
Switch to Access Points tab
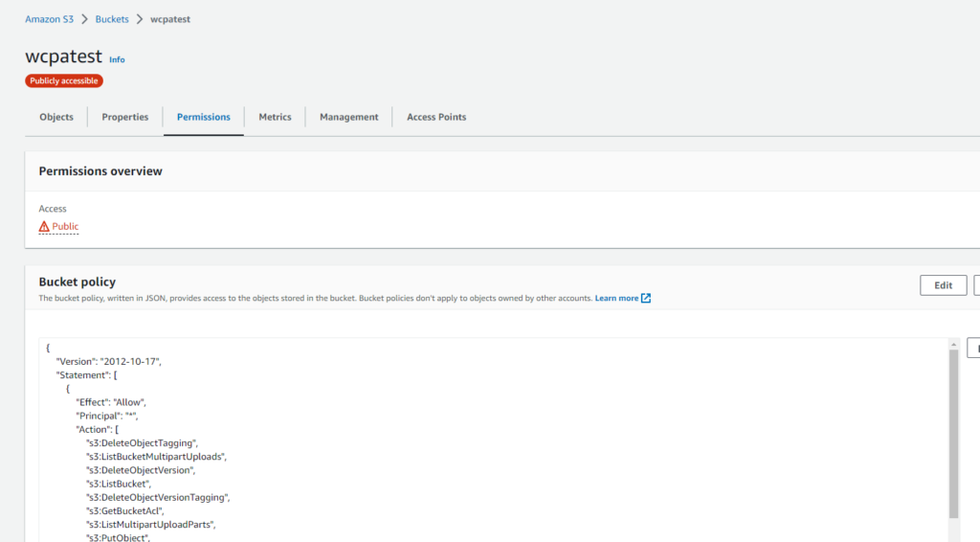coord(436,117)
